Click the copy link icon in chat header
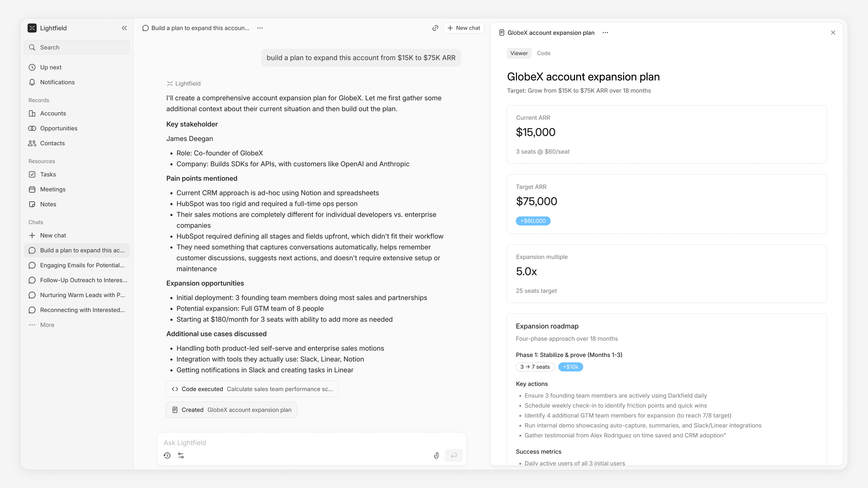This screenshot has width=868, height=488. pos(435,28)
